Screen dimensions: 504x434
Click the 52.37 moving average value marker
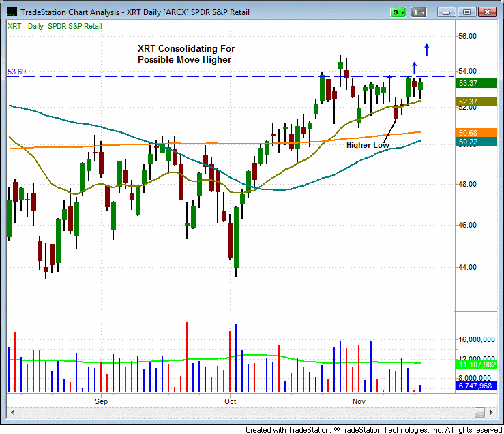tap(476, 102)
